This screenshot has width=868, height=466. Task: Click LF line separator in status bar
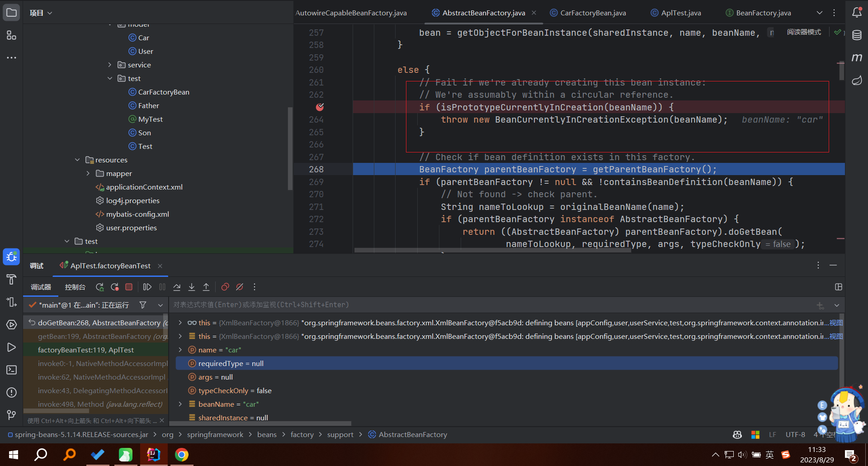773,434
